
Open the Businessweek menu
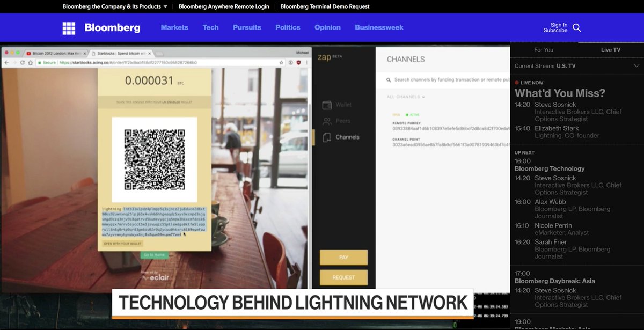click(x=379, y=27)
